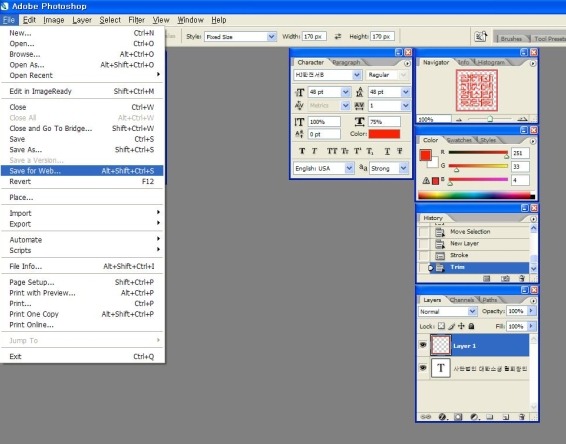Image resolution: width=566 pixels, height=444 pixels.
Task: Open the Filter menu
Action: click(x=136, y=20)
